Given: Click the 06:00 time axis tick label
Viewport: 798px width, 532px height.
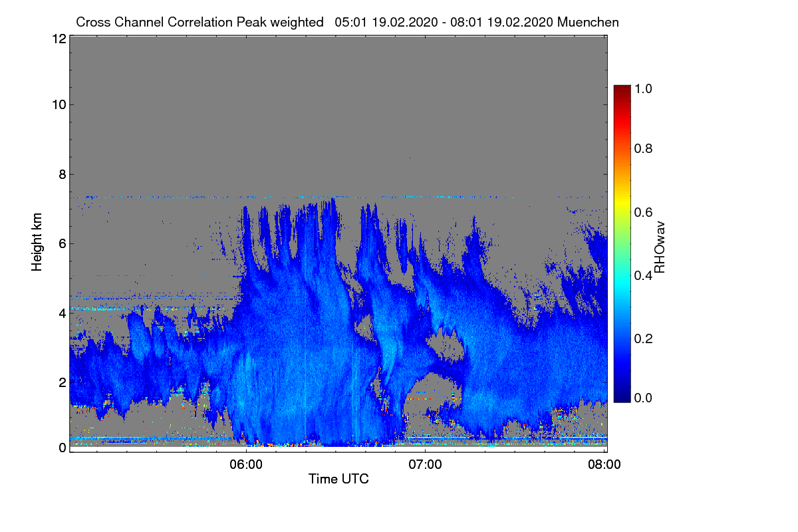Looking at the screenshot, I should [x=246, y=465].
